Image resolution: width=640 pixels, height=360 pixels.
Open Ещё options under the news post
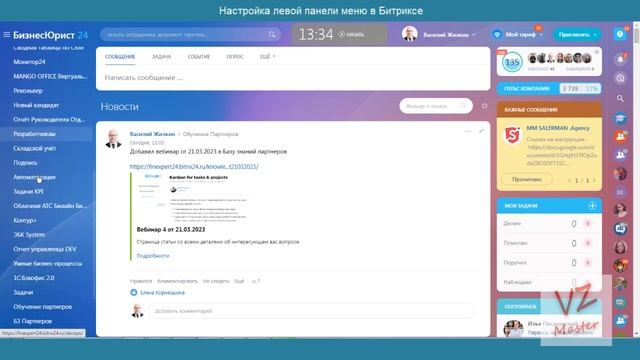click(239, 281)
